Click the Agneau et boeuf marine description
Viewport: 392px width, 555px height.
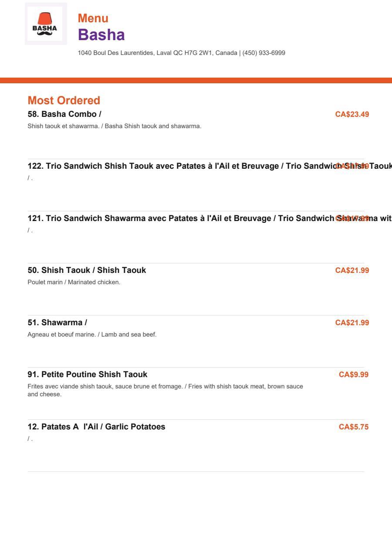[92, 334]
